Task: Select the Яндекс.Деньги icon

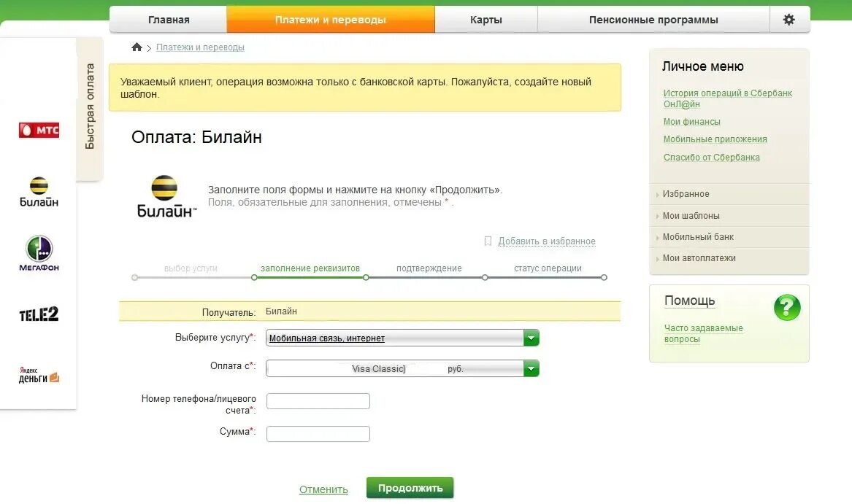Action: coord(38,373)
